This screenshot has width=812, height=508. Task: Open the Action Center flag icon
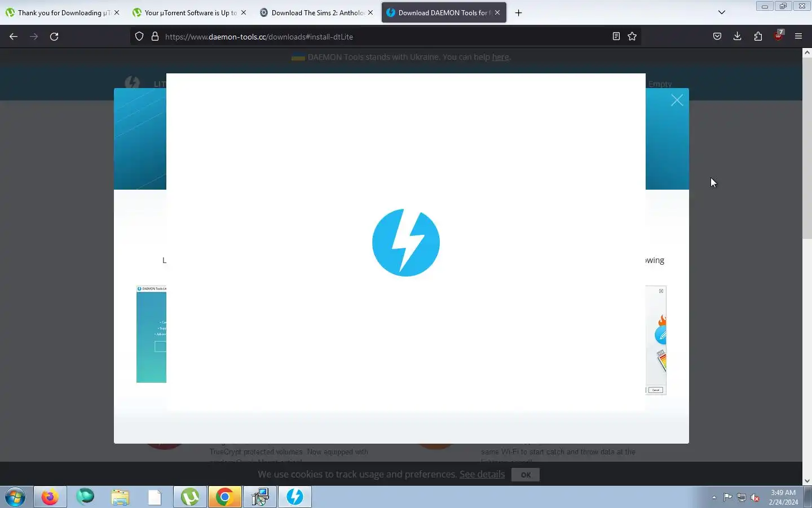click(728, 497)
